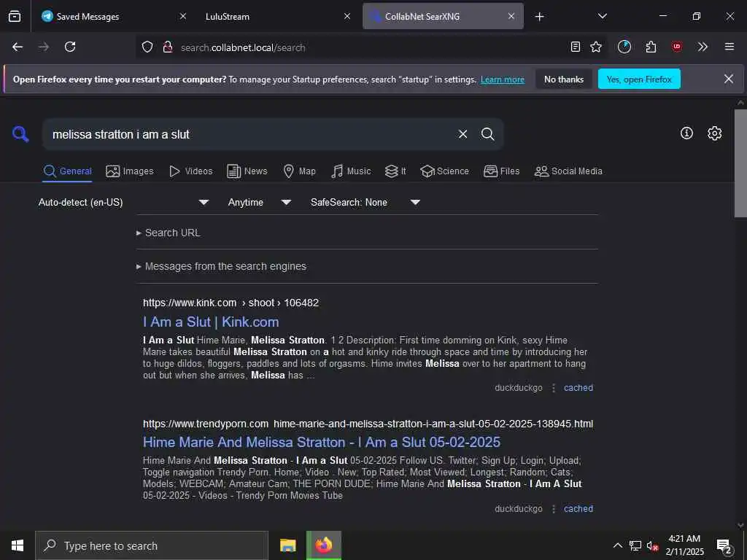Submit search with magnifier button
The height and width of the screenshot is (560, 747).
pos(488,134)
